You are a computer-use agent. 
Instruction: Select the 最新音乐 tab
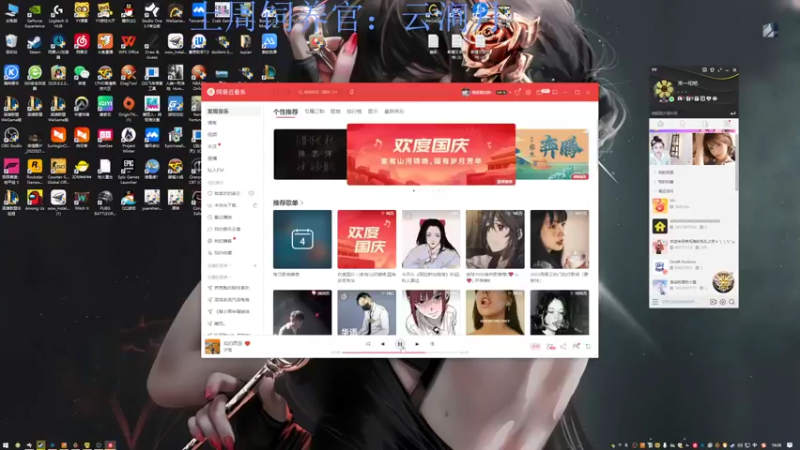click(x=394, y=111)
